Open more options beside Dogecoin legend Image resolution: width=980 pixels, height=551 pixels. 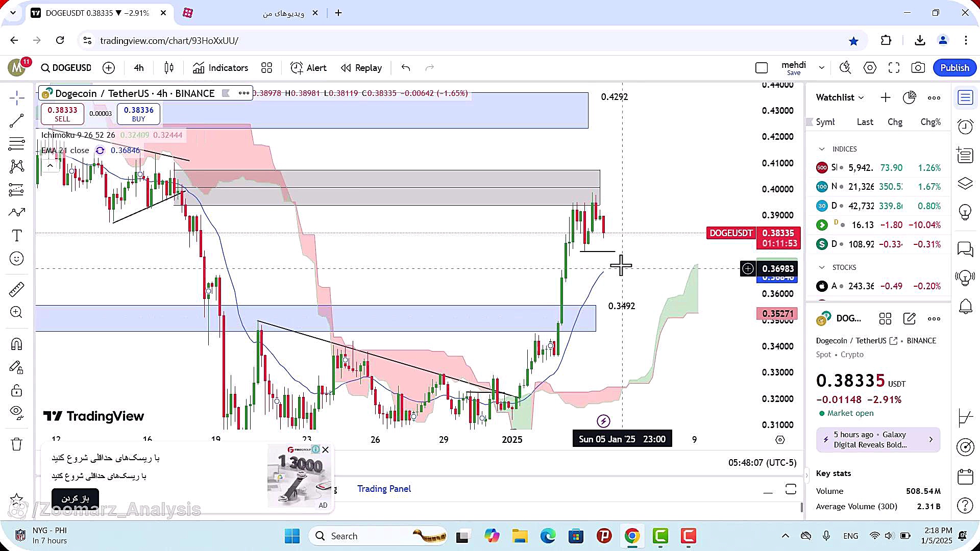tap(244, 93)
